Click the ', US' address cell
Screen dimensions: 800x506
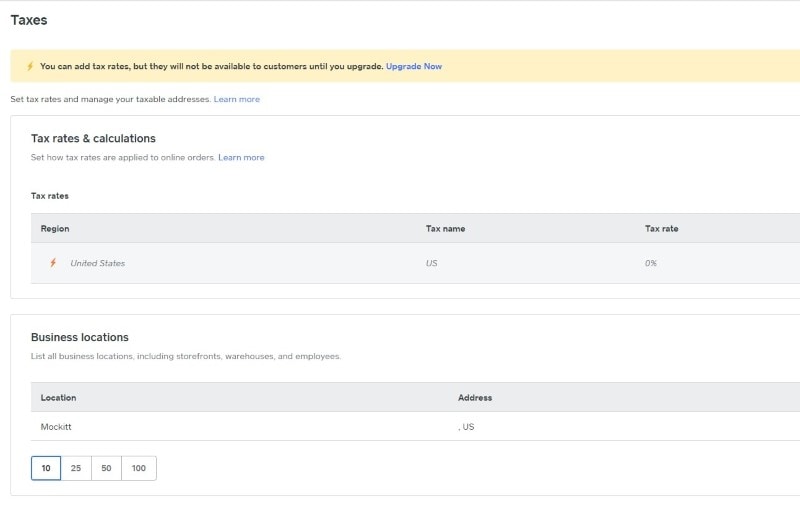(x=466, y=427)
